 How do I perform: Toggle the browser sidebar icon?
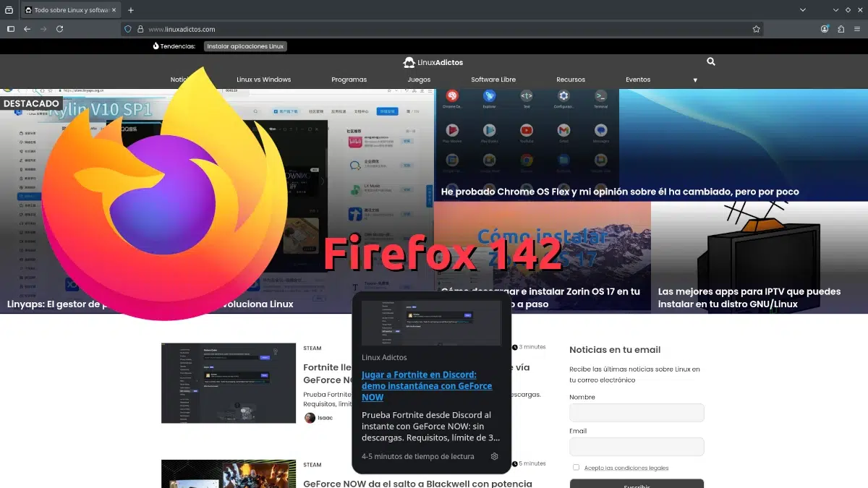10,29
